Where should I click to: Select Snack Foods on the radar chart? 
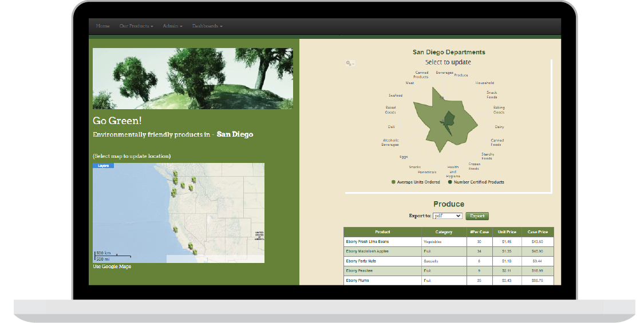tap(492, 95)
